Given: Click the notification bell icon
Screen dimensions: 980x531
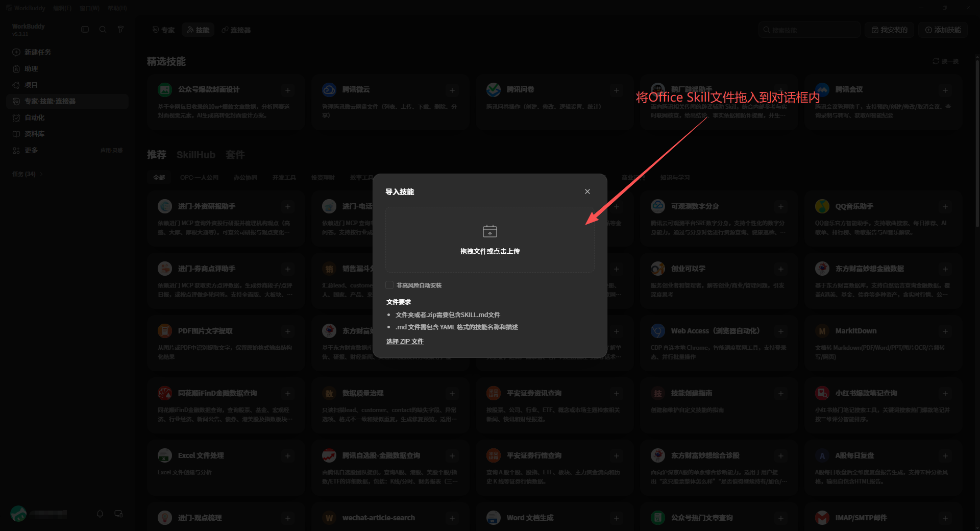Looking at the screenshot, I should [x=100, y=514].
